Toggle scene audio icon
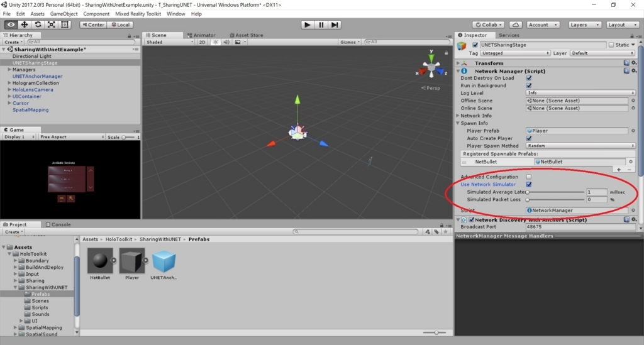Image resolution: width=644 pixels, height=345 pixels. tap(226, 42)
